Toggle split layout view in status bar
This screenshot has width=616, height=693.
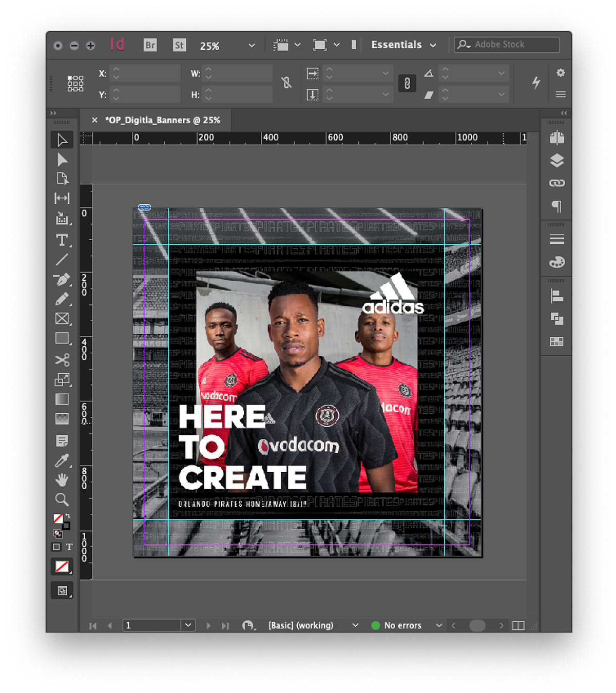(x=518, y=625)
